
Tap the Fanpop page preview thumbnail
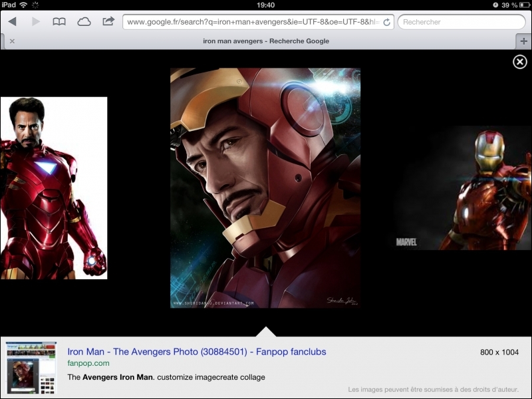[x=31, y=368]
